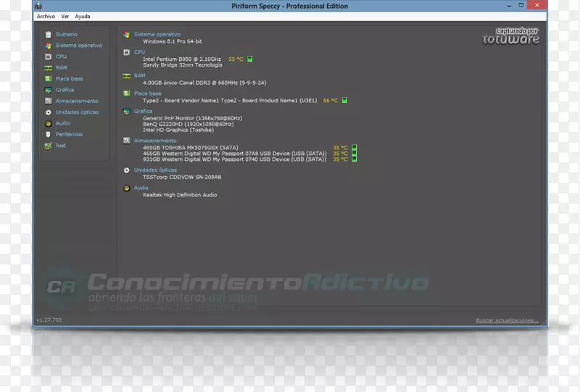
Task: Open the RAM icon in the sidebar
Action: pos(48,67)
